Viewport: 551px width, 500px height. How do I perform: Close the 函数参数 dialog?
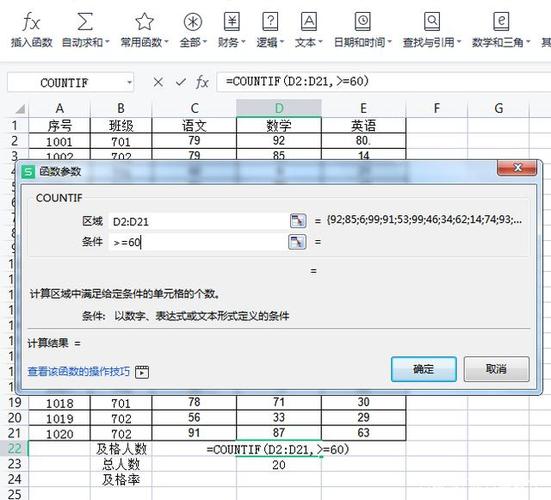pos(517,168)
